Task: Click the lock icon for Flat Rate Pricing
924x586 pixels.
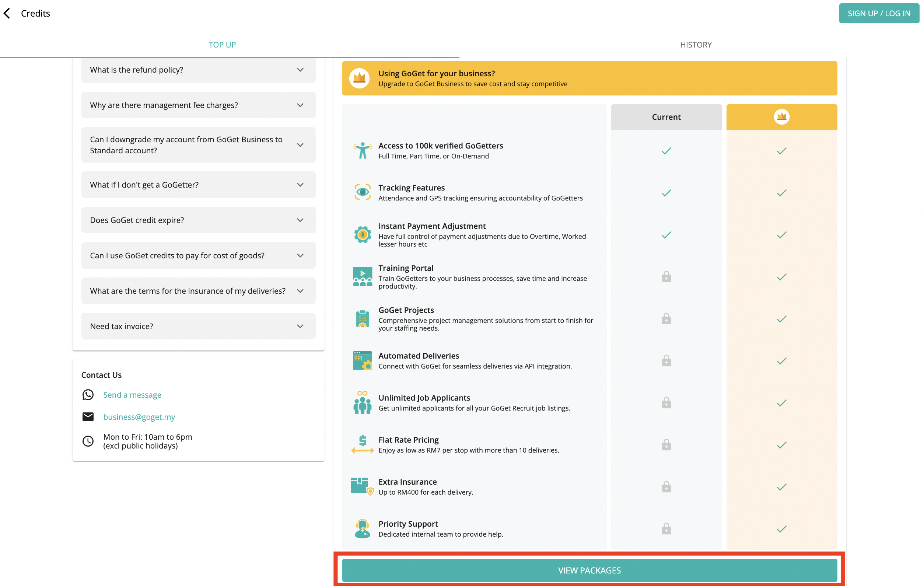Action: point(666,444)
